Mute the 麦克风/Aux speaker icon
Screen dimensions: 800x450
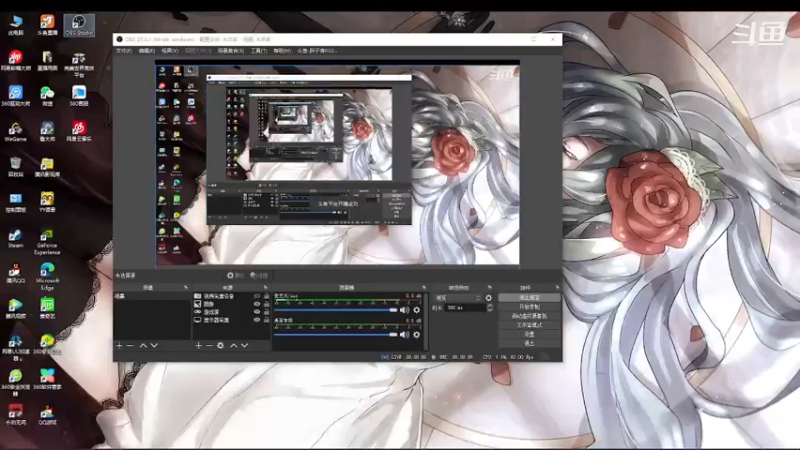coord(405,310)
